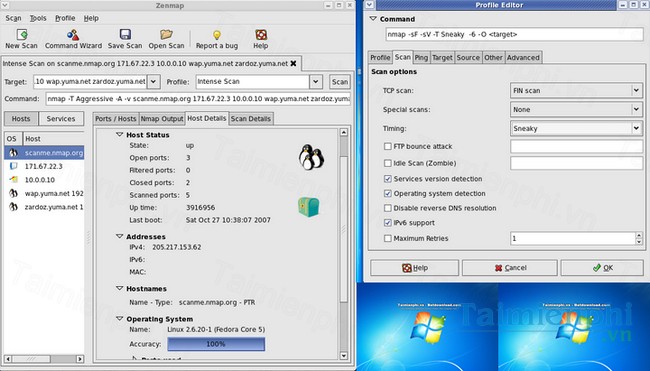Collapse the Addresses section
The width and height of the screenshot is (650, 371).
point(119,236)
